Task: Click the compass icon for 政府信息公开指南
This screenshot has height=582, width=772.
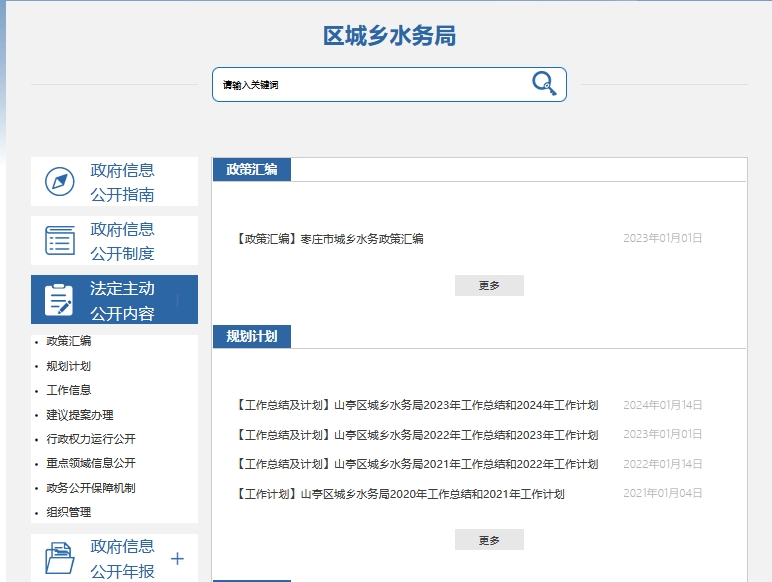Action: (60, 182)
